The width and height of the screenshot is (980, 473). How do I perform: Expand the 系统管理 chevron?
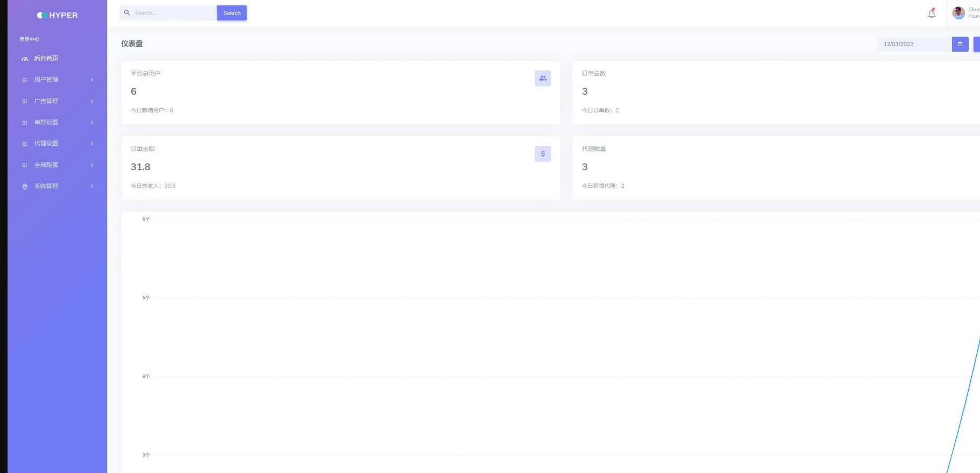[x=92, y=186]
